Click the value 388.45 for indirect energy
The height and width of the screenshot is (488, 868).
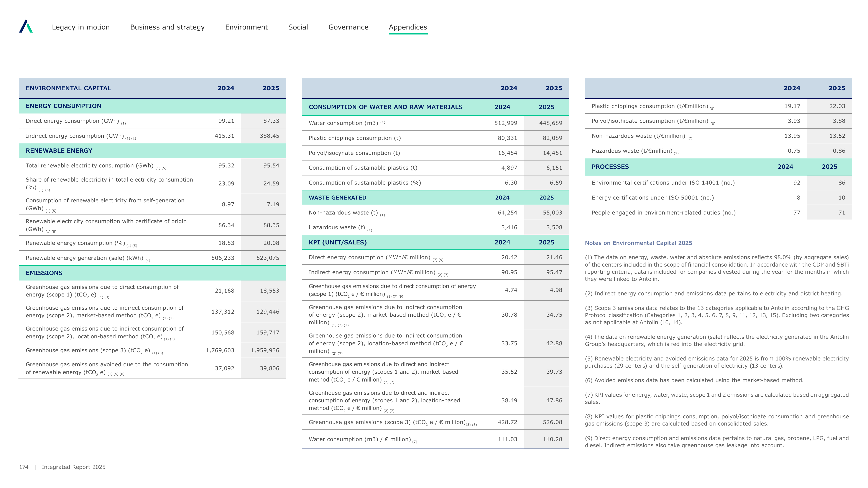coord(269,136)
